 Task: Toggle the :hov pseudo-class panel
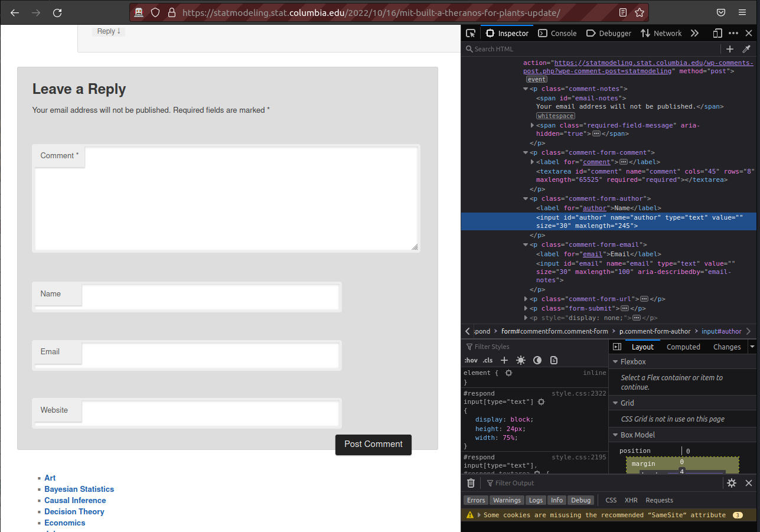[471, 360]
